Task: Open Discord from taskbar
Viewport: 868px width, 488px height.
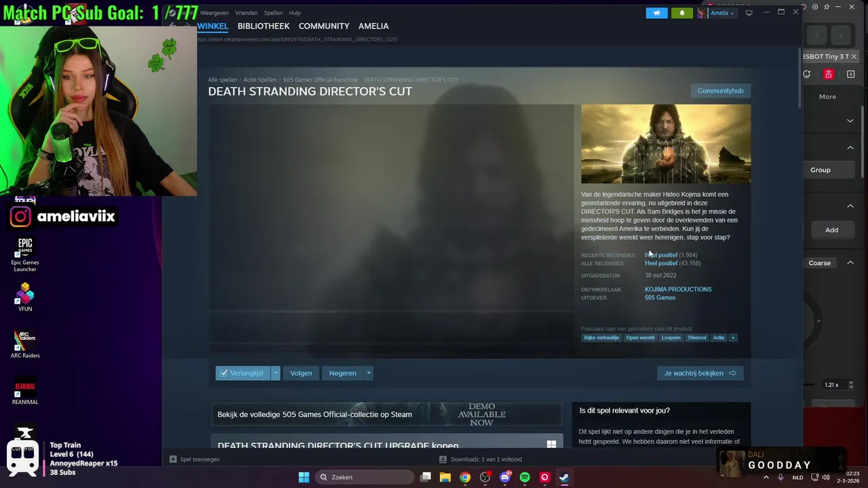Action: coord(505,477)
